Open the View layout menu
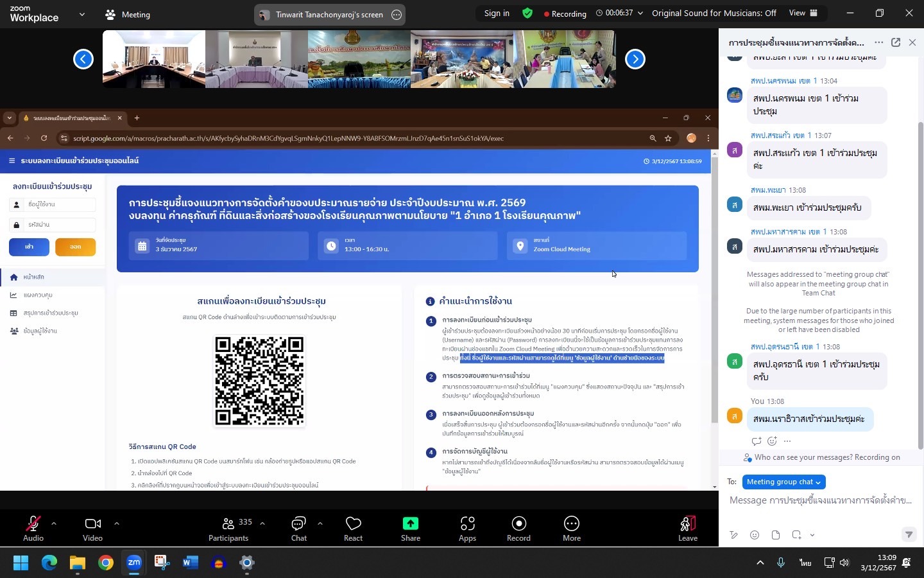The height and width of the screenshot is (578, 924). (803, 13)
